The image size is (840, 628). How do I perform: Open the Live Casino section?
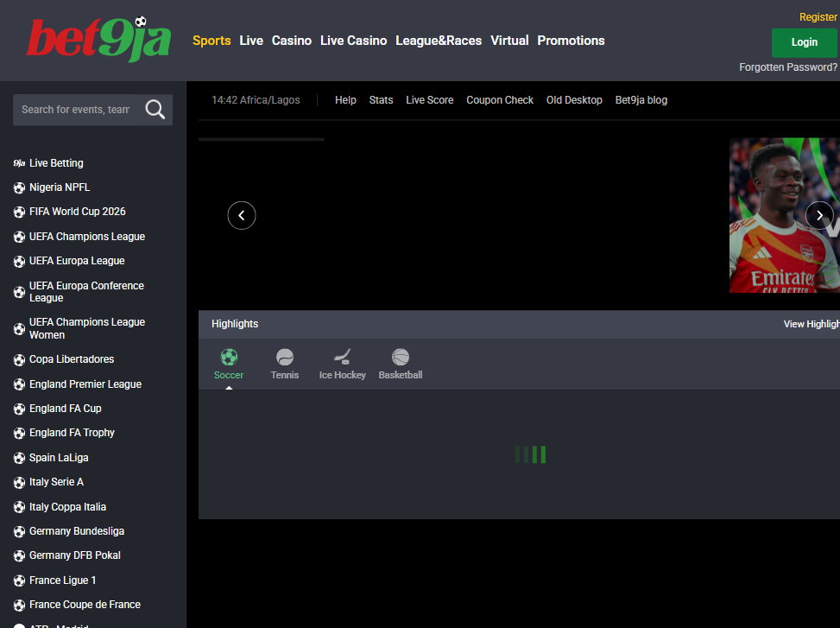click(354, 41)
